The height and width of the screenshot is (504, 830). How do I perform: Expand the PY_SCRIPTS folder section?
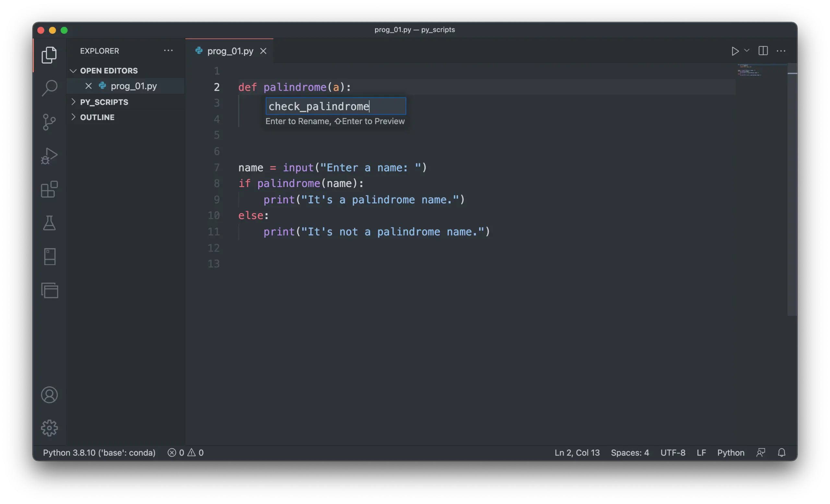(x=104, y=102)
